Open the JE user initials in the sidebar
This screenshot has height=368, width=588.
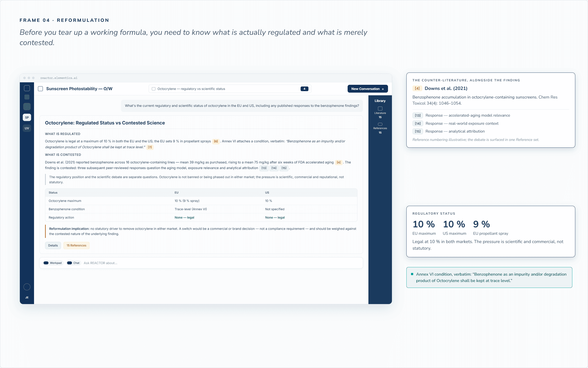pos(27,297)
